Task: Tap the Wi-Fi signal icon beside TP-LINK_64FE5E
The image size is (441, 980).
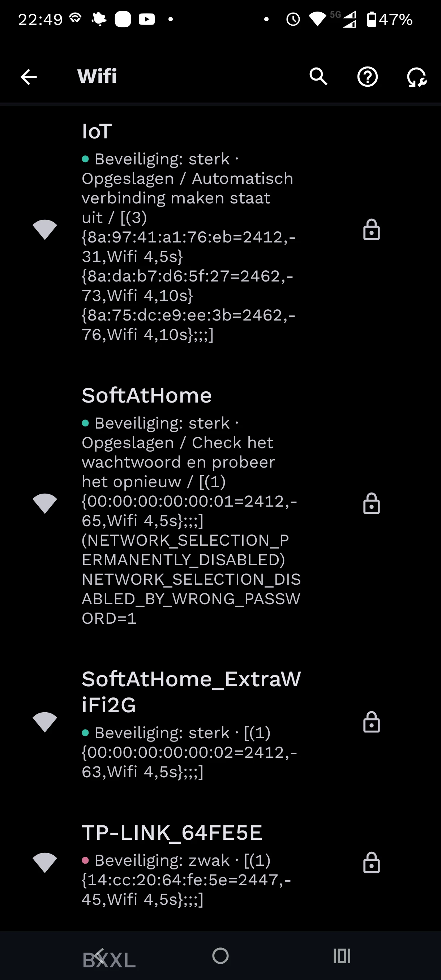Action: tap(45, 863)
